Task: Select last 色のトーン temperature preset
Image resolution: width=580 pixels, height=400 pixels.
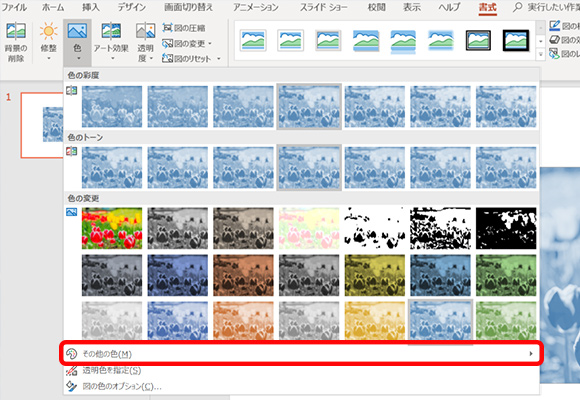Action: coord(506,168)
